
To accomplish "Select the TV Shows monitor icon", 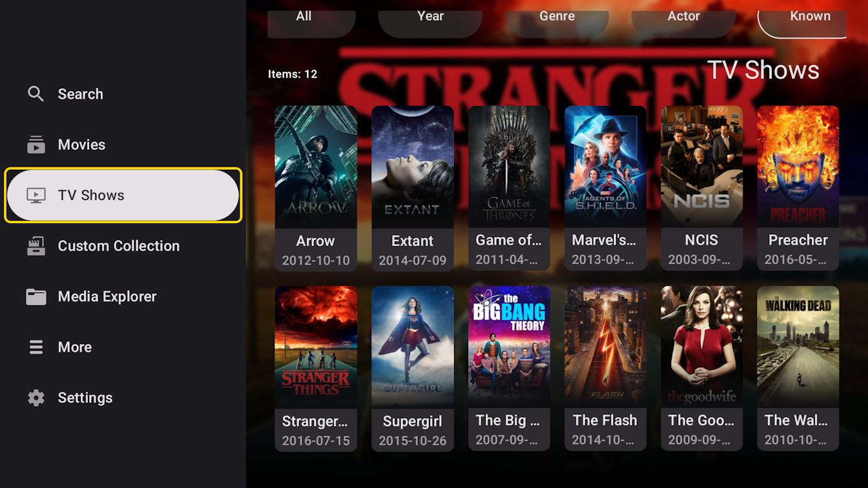I will click(x=36, y=196).
